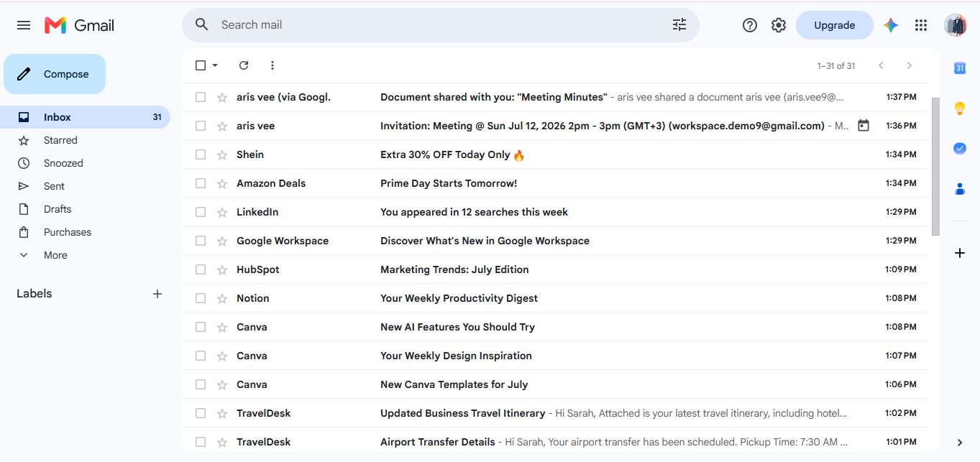
Task: Open Airport Transfer Details email
Action: point(555,442)
